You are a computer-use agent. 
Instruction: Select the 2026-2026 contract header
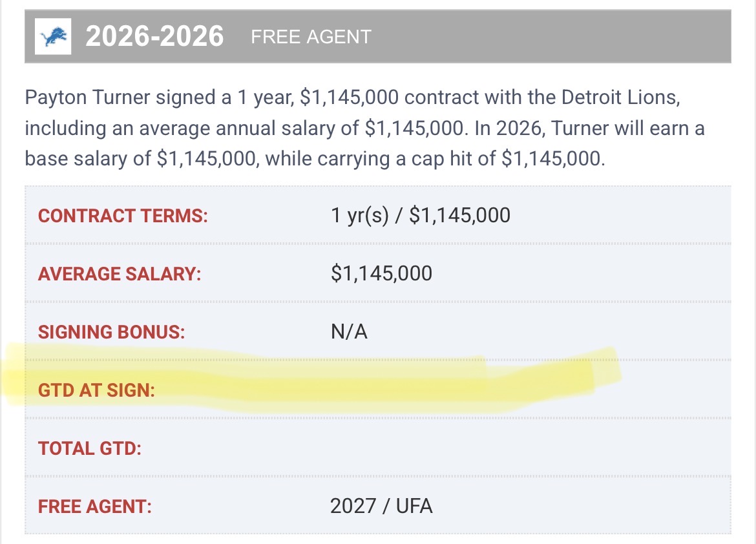click(155, 37)
